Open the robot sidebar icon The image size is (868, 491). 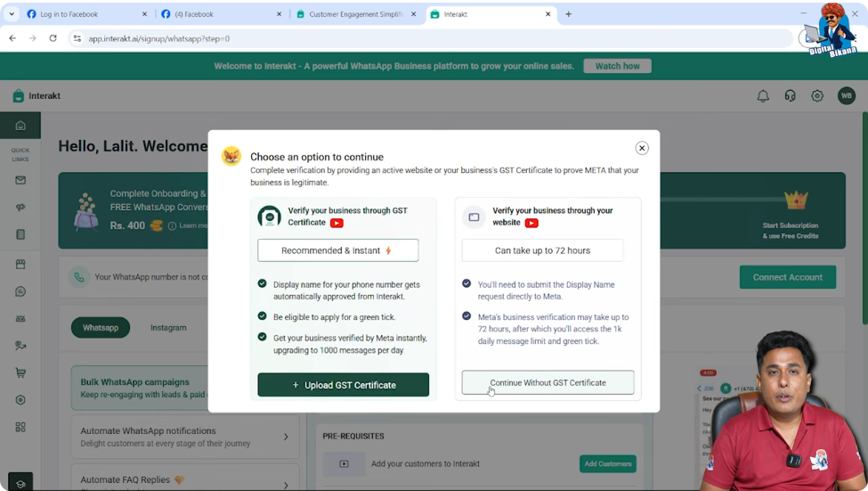[x=20, y=319]
